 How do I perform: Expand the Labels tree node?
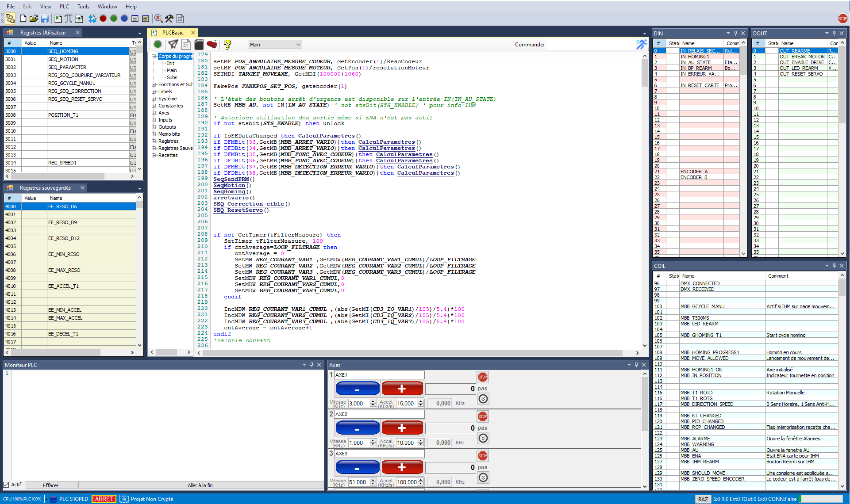click(x=154, y=92)
